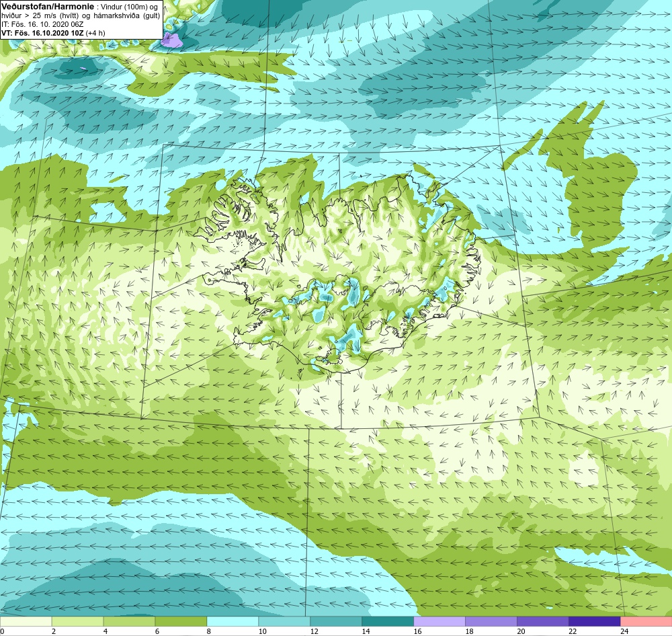Screen dimensions: 672x636
Task: Click the dark indigo 22–24 m/s legend swatch
Action: point(595,621)
